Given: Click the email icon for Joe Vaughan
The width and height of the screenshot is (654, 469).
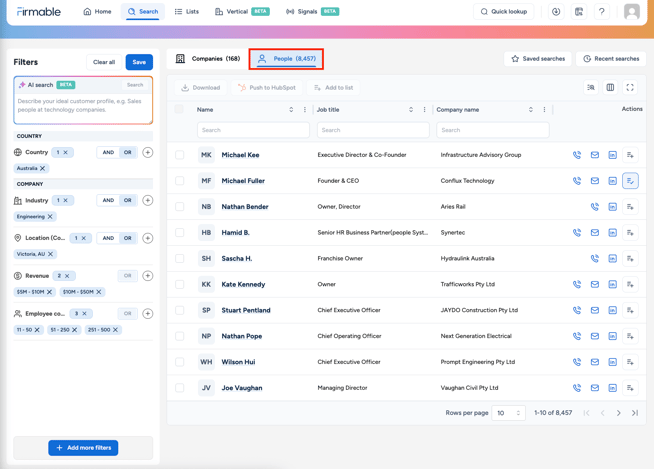Looking at the screenshot, I should [x=595, y=388].
